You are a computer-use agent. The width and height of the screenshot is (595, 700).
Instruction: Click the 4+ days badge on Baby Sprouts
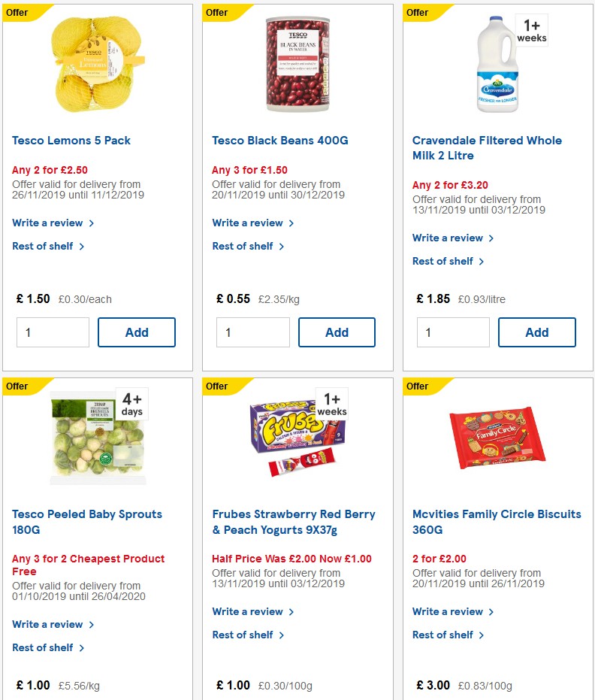(131, 405)
